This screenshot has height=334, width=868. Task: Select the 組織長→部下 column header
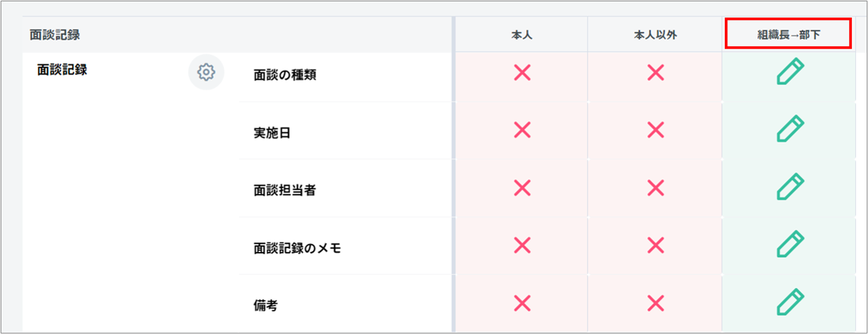point(788,35)
